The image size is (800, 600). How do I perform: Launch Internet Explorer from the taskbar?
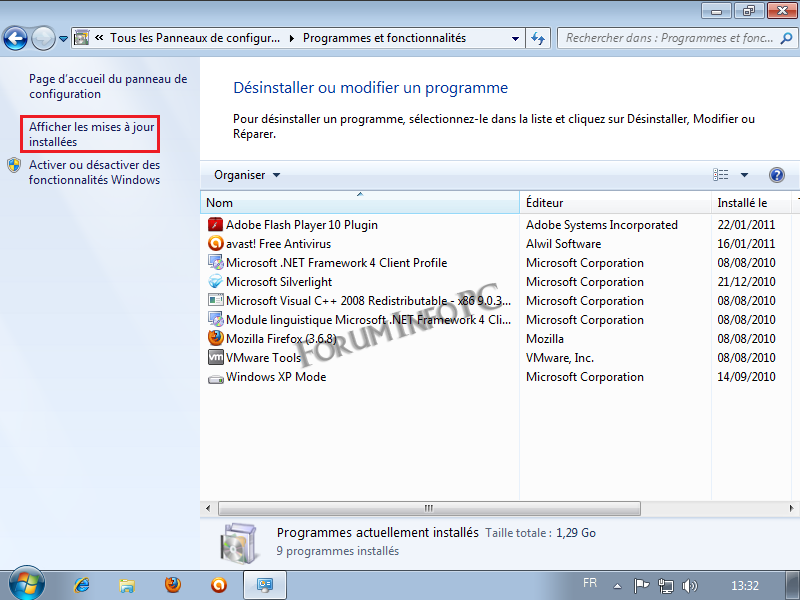point(82,585)
